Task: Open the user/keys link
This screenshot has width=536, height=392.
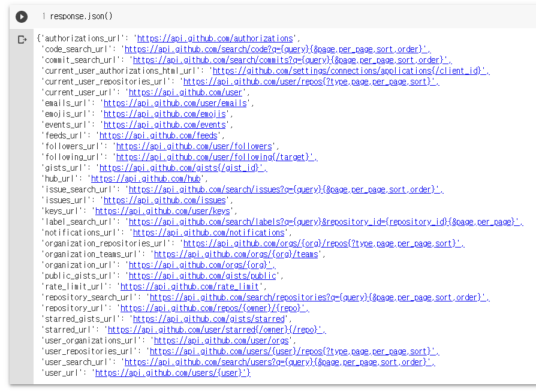Action: [x=162, y=211]
